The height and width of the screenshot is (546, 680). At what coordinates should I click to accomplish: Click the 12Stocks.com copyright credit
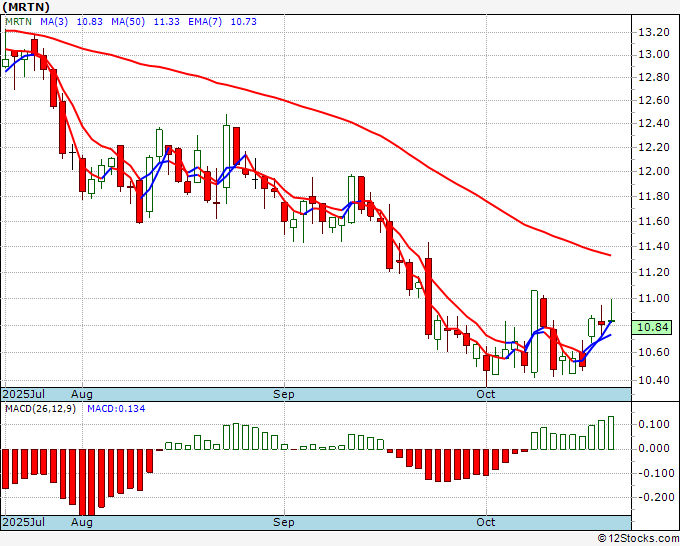638,539
